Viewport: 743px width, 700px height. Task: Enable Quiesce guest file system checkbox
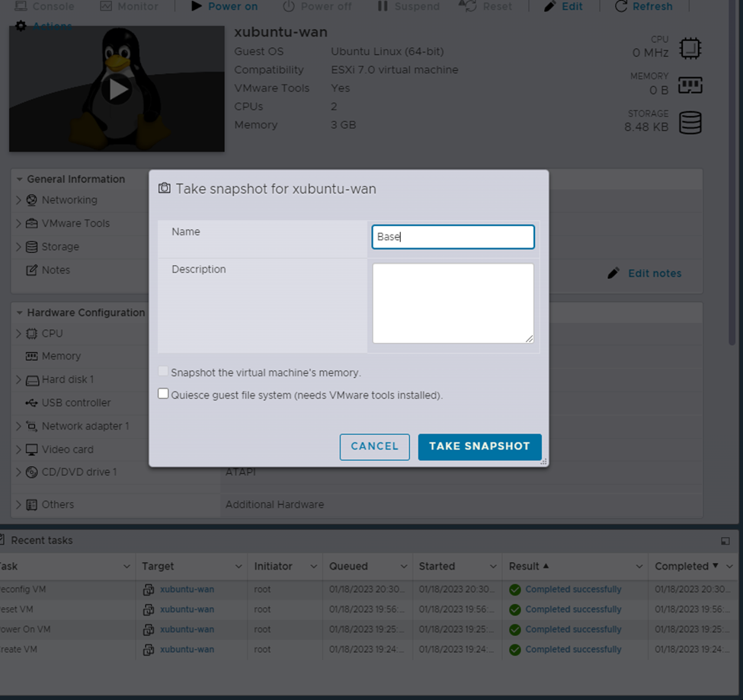163,394
